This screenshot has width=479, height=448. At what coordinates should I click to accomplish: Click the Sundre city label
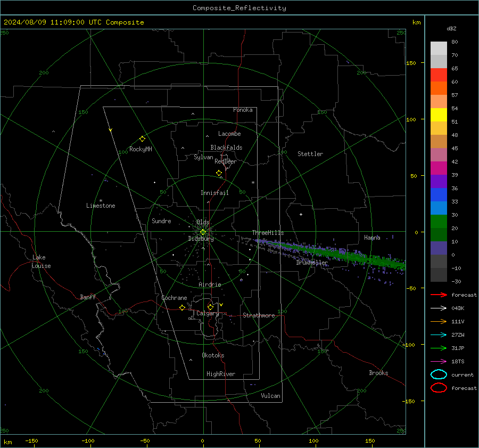[161, 221]
